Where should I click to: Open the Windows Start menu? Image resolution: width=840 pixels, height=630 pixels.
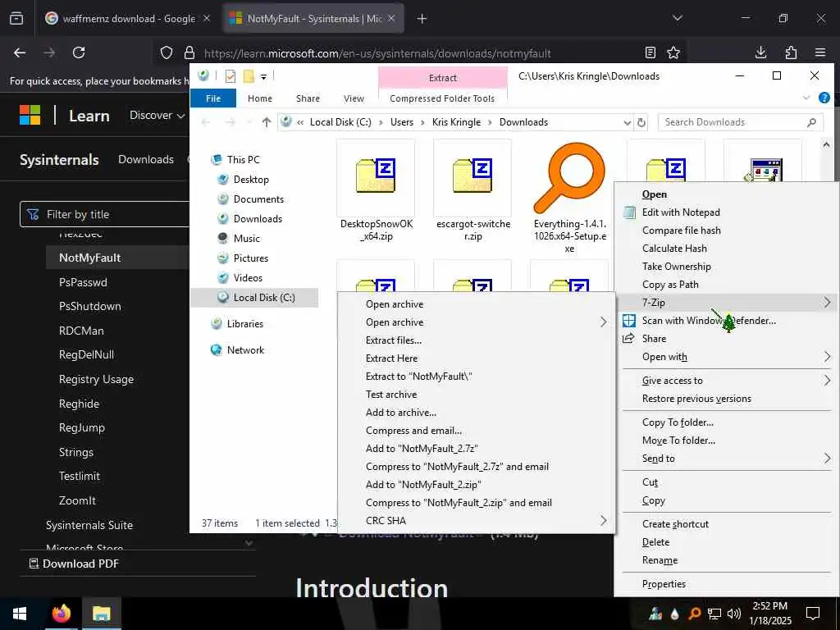point(20,613)
